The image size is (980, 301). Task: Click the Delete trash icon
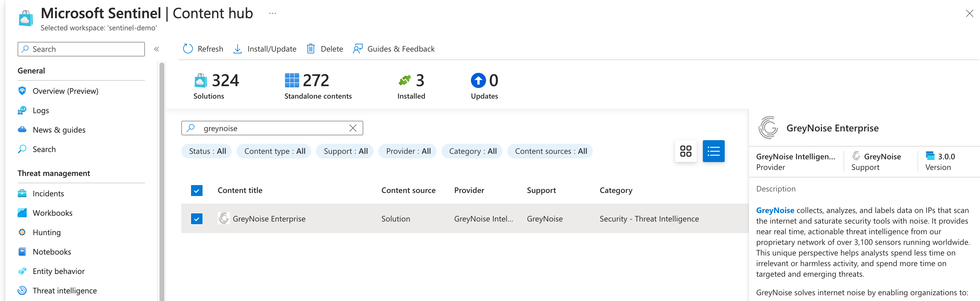(311, 49)
